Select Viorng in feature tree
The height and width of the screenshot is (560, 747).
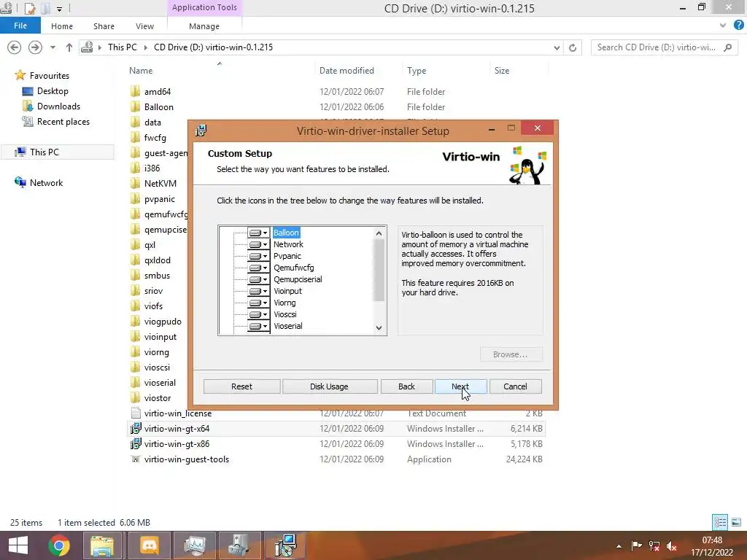point(285,303)
